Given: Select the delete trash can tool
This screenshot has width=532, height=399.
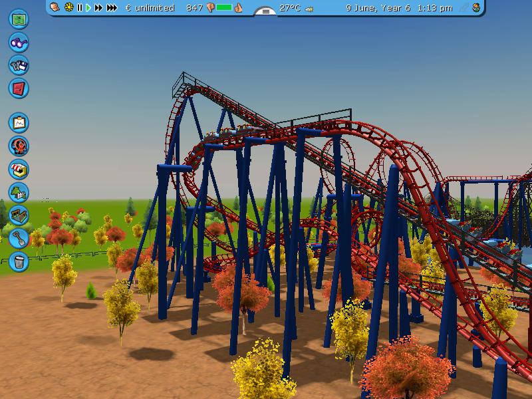Looking at the screenshot, I should [x=19, y=261].
